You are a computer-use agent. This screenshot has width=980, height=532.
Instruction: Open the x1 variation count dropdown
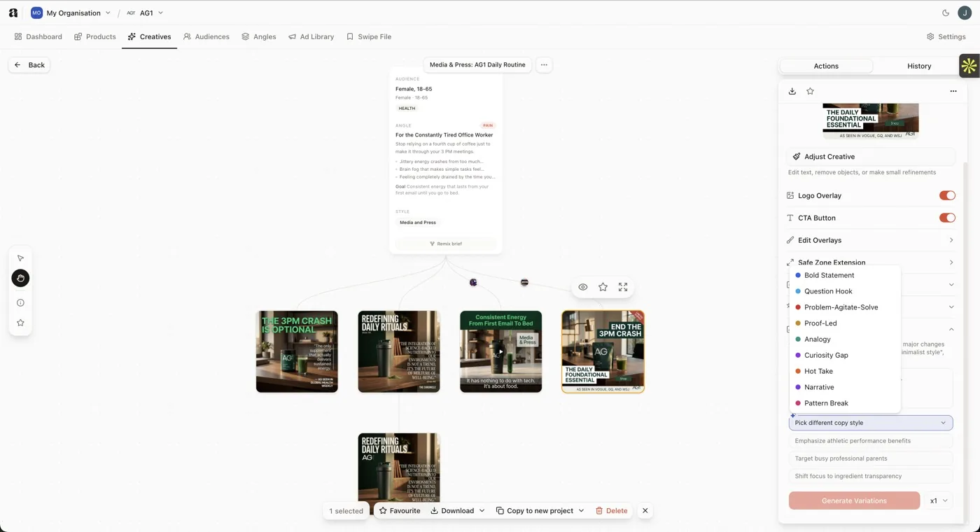(939, 500)
